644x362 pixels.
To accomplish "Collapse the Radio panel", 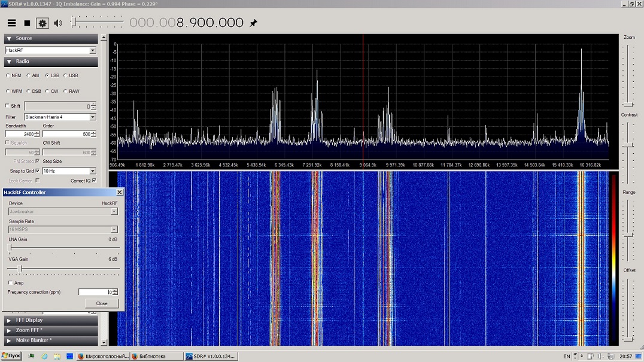I will coord(51,62).
